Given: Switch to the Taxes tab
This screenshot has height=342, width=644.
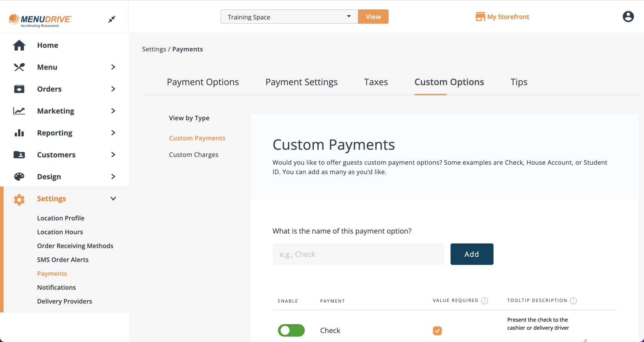Looking at the screenshot, I should 376,82.
